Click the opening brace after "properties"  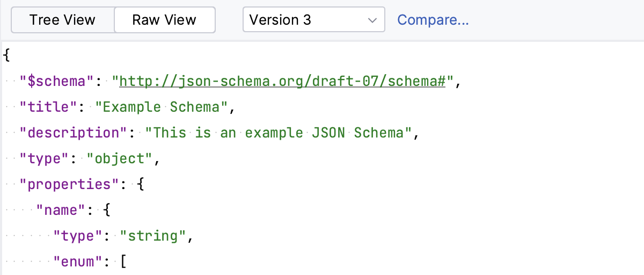tap(141, 184)
